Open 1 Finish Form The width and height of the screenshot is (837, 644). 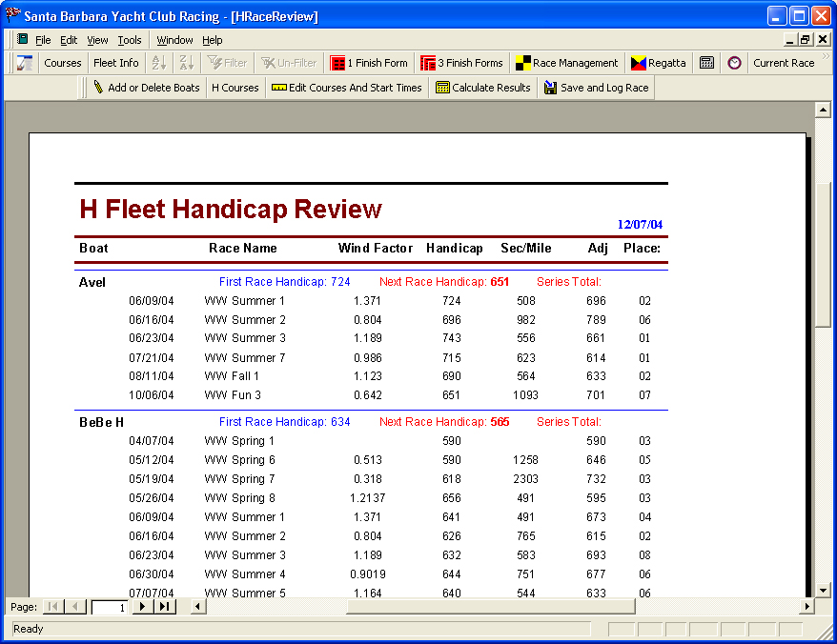pos(369,63)
